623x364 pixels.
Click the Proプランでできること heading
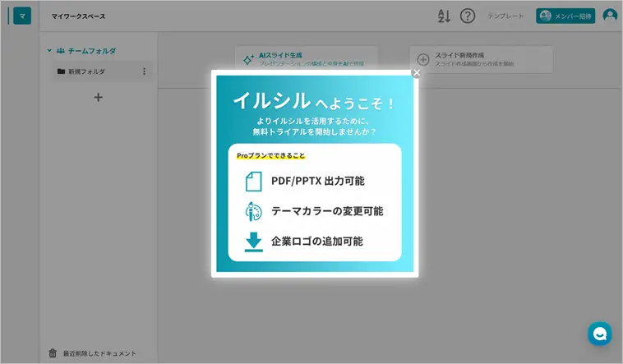(x=271, y=155)
